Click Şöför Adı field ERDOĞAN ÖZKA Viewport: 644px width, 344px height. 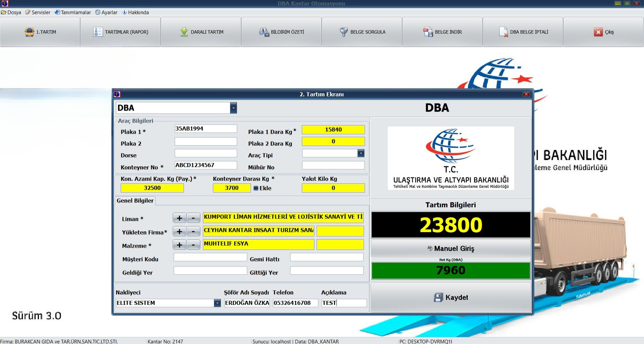(x=247, y=303)
